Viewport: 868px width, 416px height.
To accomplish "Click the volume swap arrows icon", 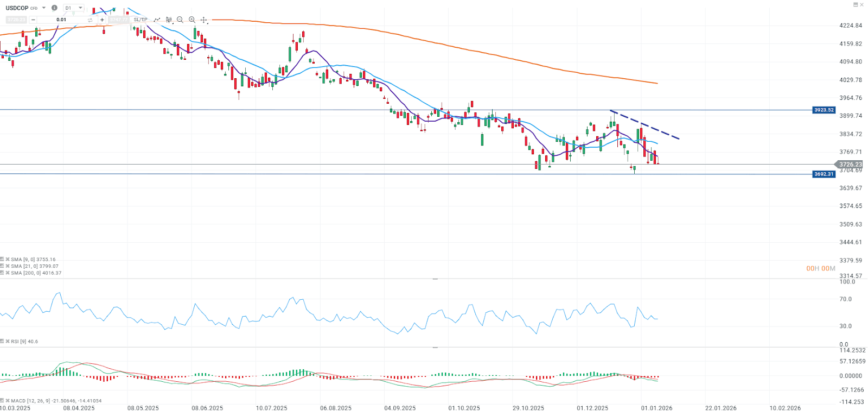I will pos(90,20).
